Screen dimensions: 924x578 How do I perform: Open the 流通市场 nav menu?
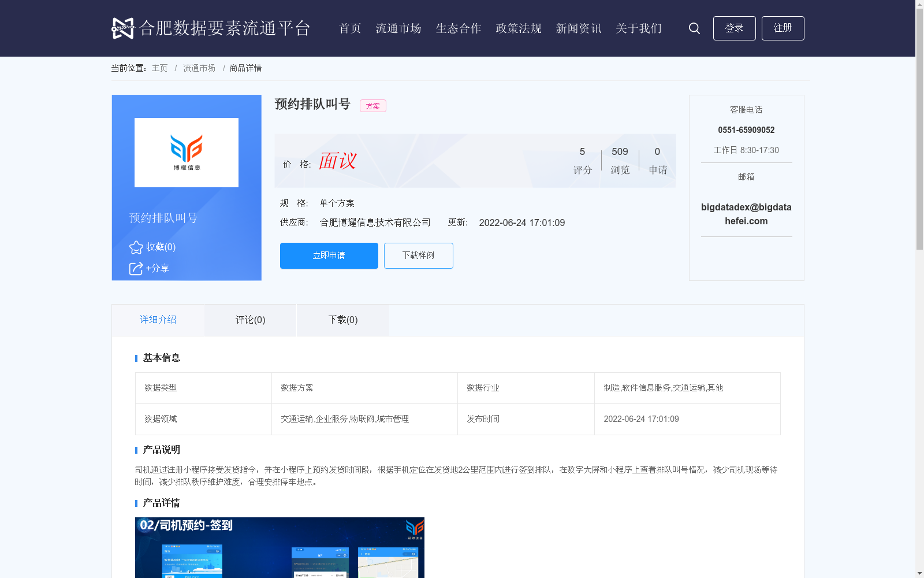(398, 28)
